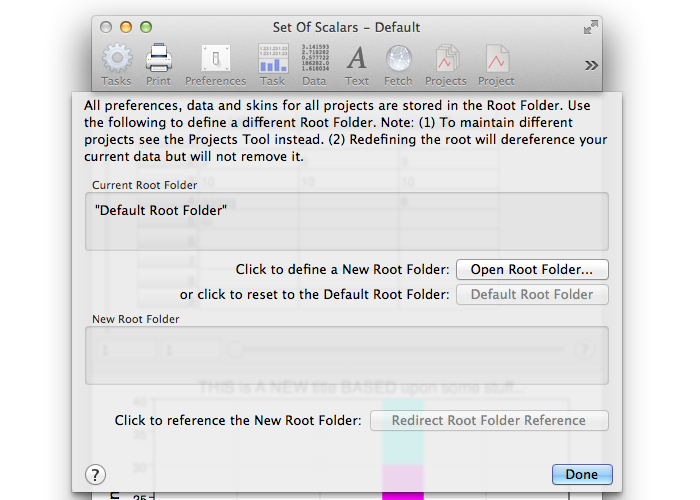This screenshot has width=700, height=500.
Task: Click 'Click to reference the New Root Folder:' text
Action: (x=238, y=420)
